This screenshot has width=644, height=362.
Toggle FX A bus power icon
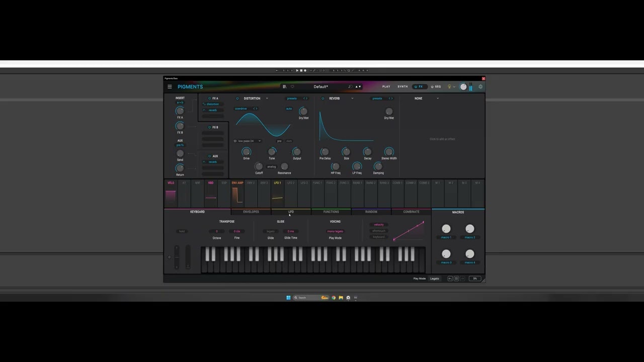tap(210, 99)
